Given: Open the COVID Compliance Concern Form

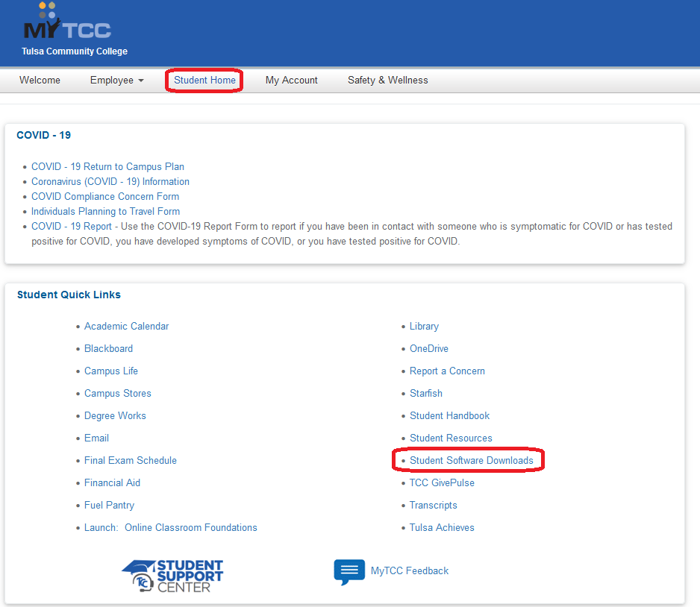Looking at the screenshot, I should tap(105, 197).
